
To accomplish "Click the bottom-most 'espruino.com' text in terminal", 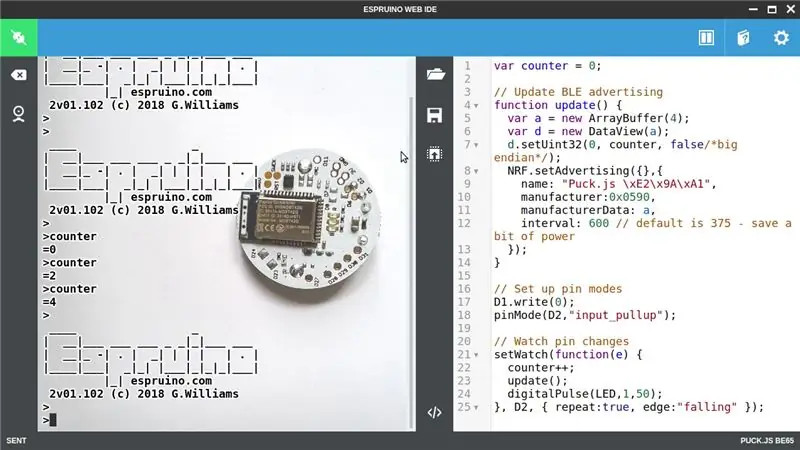I will pyautogui.click(x=171, y=381).
